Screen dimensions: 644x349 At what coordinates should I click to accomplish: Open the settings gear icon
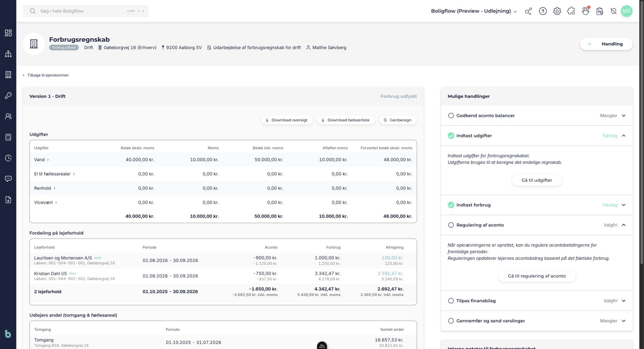[557, 11]
